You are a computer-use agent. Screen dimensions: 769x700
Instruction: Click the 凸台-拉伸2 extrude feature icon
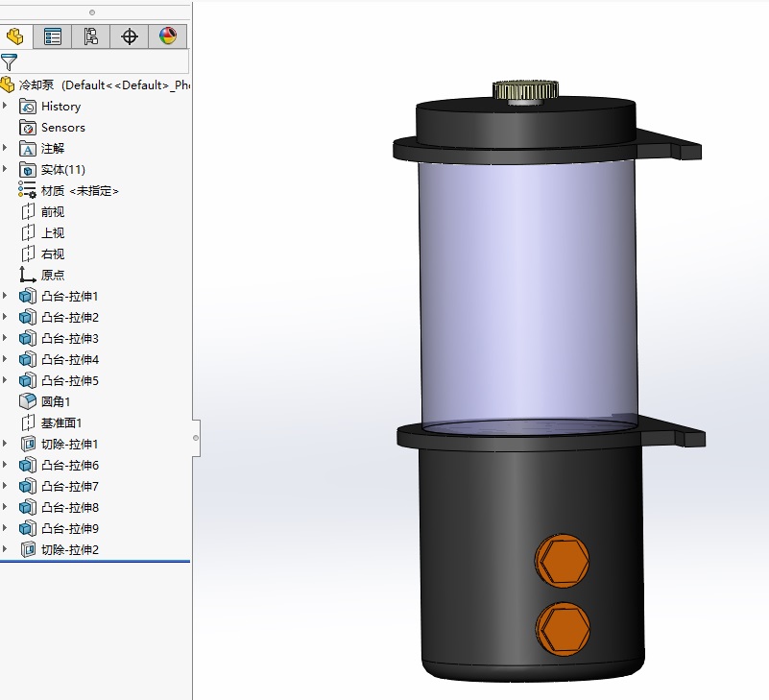pyautogui.click(x=28, y=317)
